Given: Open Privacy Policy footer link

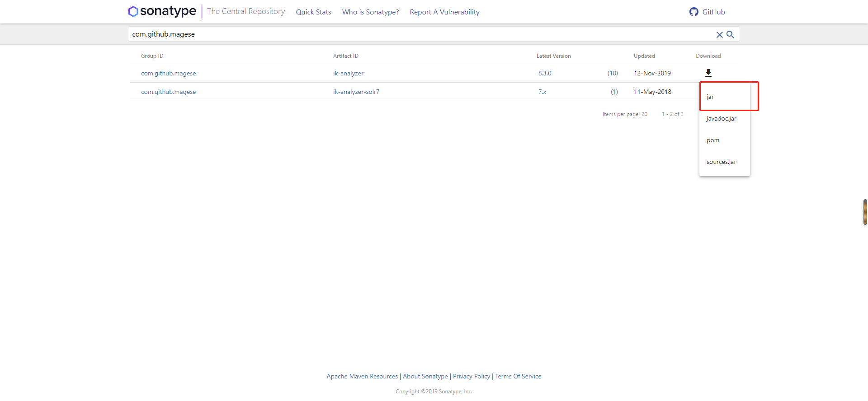Looking at the screenshot, I should pyautogui.click(x=472, y=376).
